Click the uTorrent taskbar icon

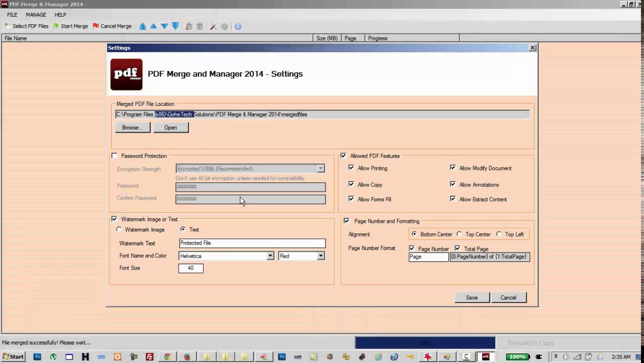[53, 357]
